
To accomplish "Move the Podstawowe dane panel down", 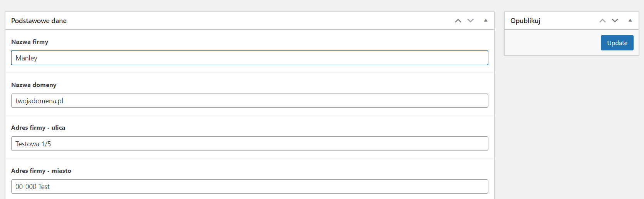I will pyautogui.click(x=470, y=21).
